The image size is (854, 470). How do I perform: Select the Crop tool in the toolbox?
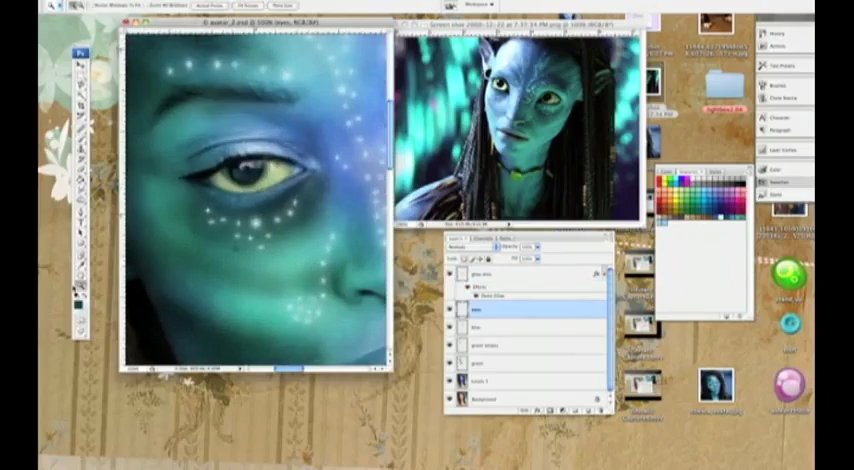click(81, 106)
